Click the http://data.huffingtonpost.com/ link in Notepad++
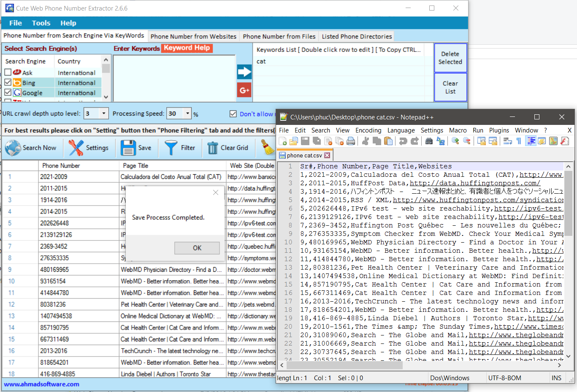 (475, 183)
